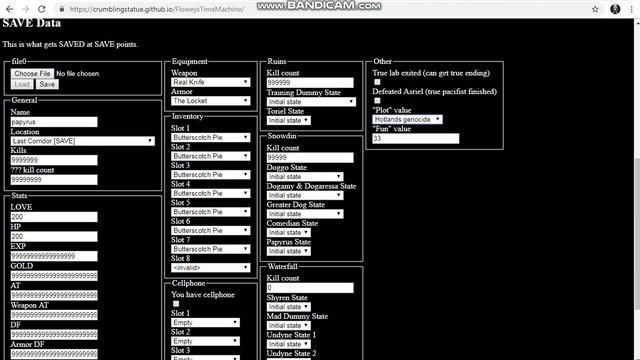640x360 pixels.
Task: Click the browser forward arrow
Action: (25, 9)
